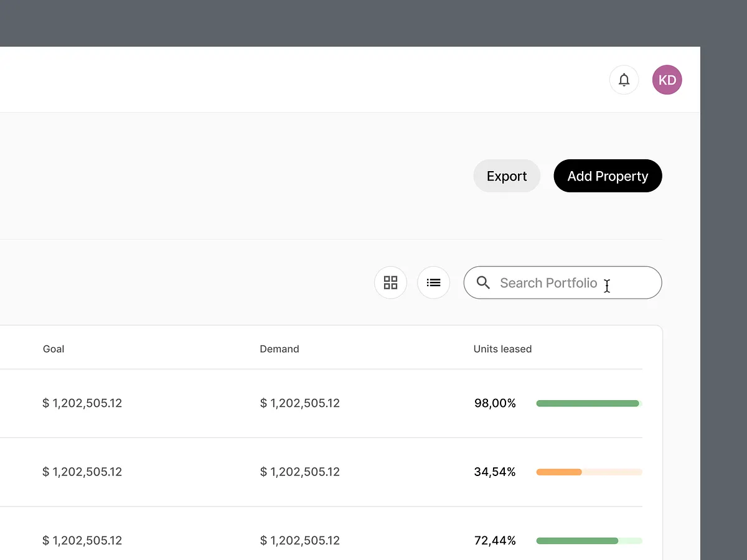Select the 72,44% value
This screenshot has height=560, width=747.
click(x=495, y=540)
